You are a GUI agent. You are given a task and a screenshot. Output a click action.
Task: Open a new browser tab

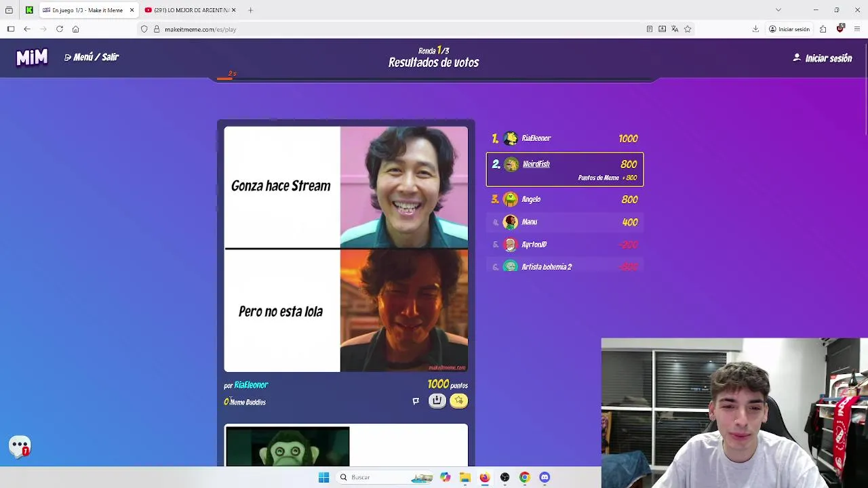[x=250, y=10]
